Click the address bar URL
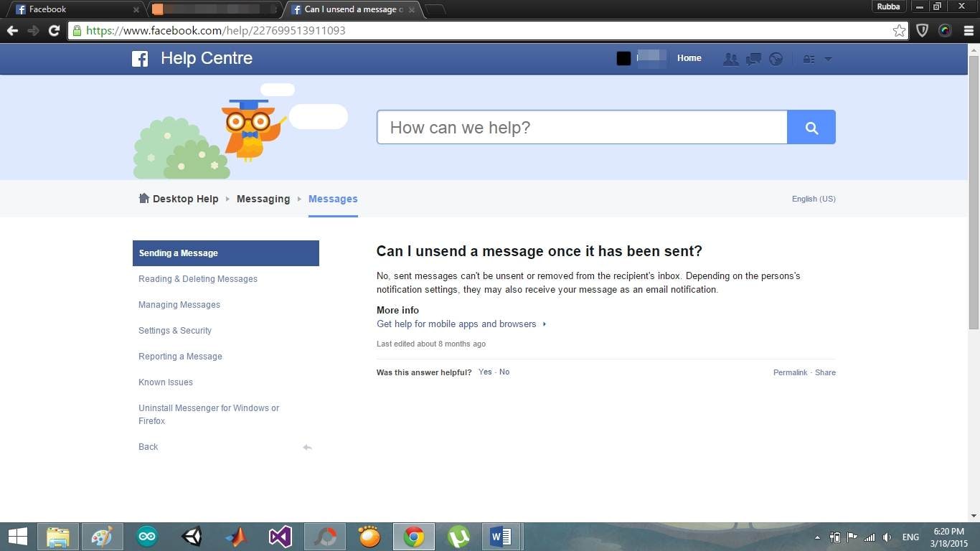This screenshot has width=980, height=551. click(215, 31)
